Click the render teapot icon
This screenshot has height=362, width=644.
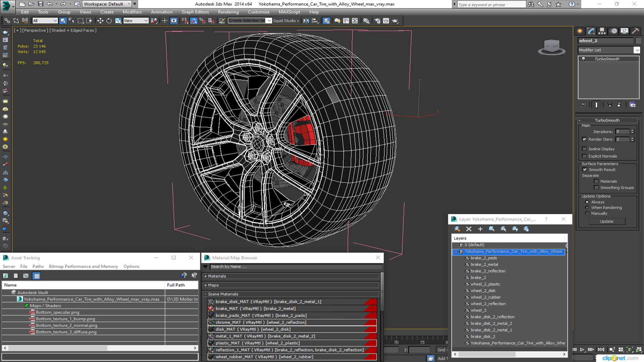click(395, 21)
